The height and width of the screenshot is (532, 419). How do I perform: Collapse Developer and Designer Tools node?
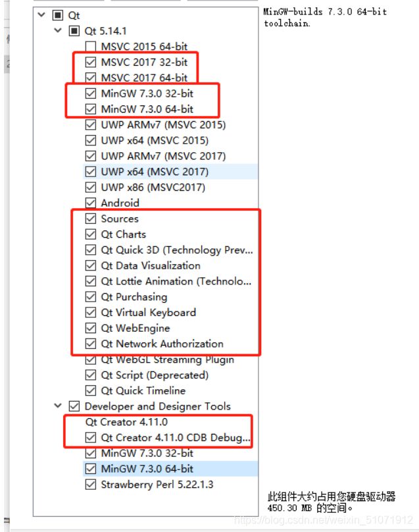point(58,406)
